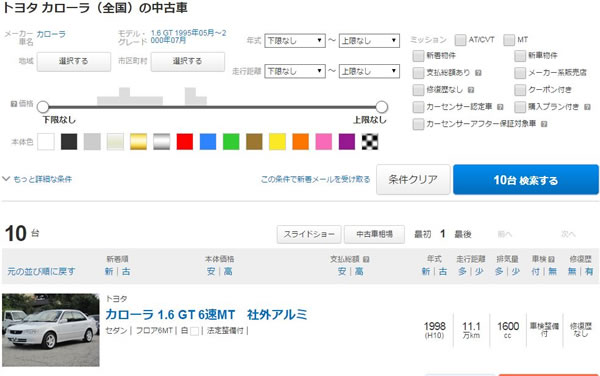Open the カローラ 1.6 GT 6速MT listing title
The height and width of the screenshot is (376, 600).
(x=206, y=315)
